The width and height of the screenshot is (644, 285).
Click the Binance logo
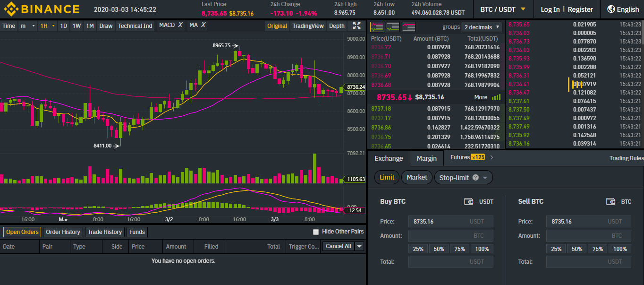tap(42, 9)
